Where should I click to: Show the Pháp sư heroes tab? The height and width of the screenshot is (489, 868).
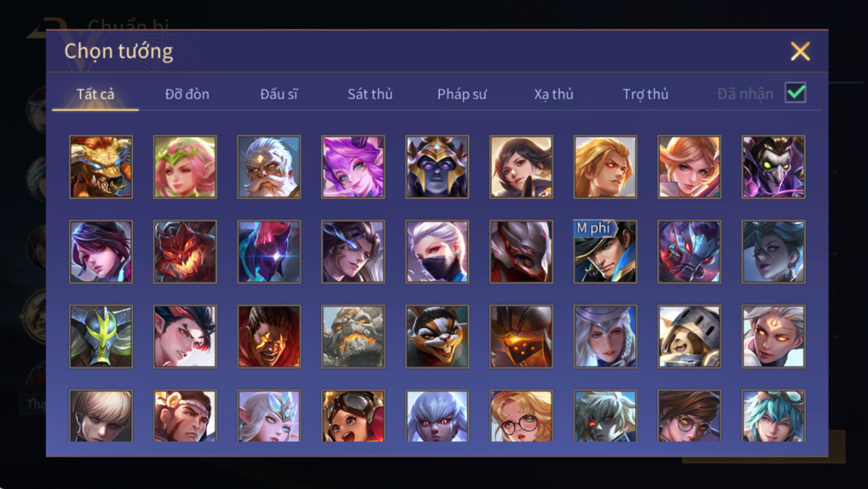(x=462, y=94)
